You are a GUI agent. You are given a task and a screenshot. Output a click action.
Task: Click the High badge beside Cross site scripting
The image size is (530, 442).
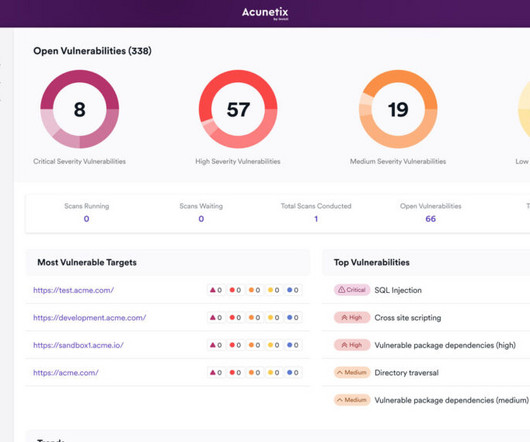tap(352, 318)
